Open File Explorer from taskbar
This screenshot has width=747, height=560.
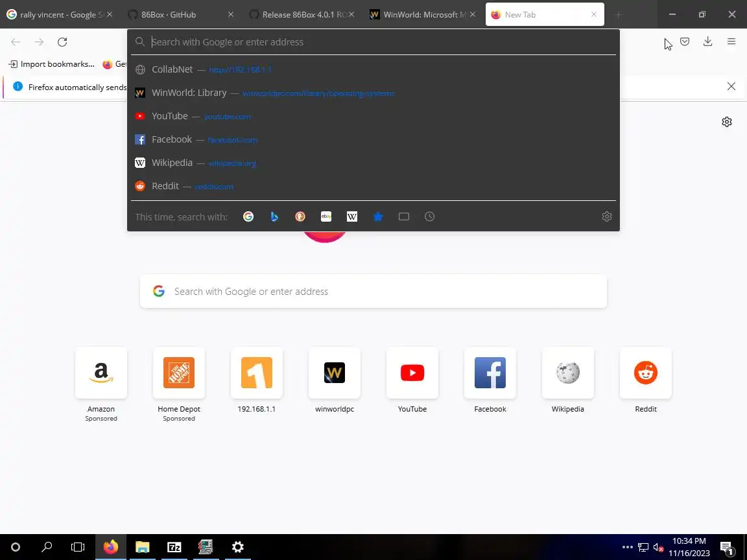tap(143, 547)
